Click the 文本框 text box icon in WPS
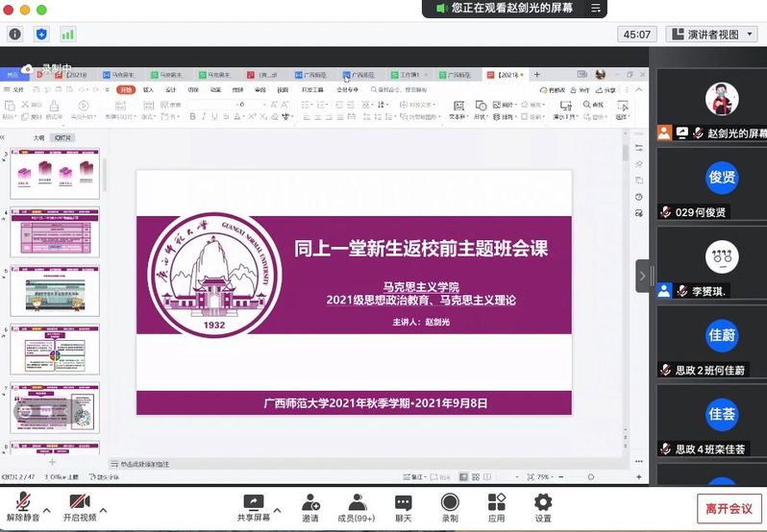 pos(458,106)
